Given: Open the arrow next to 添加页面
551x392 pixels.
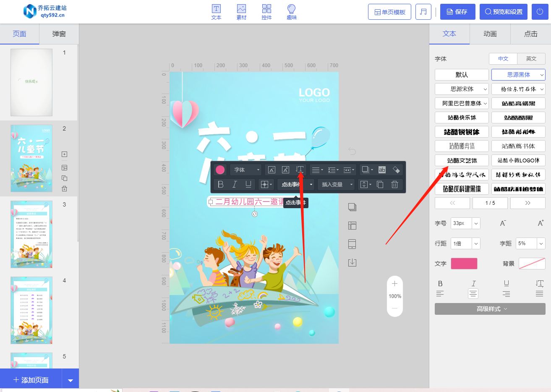Looking at the screenshot, I should click(x=71, y=380).
